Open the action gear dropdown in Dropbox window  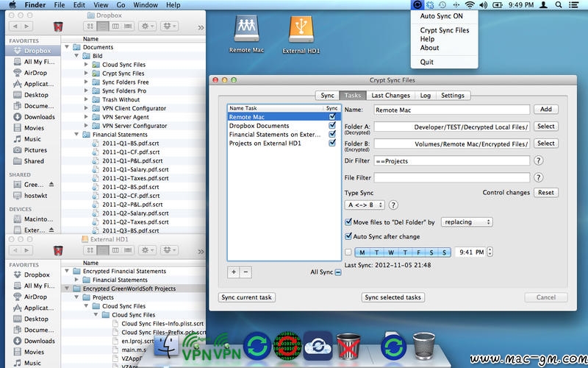[148, 26]
